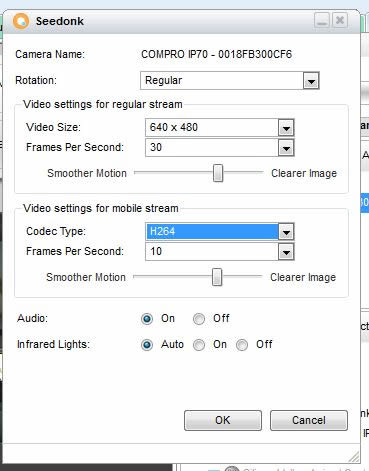
Task: Click the H264 codec selection field
Action: 212,231
